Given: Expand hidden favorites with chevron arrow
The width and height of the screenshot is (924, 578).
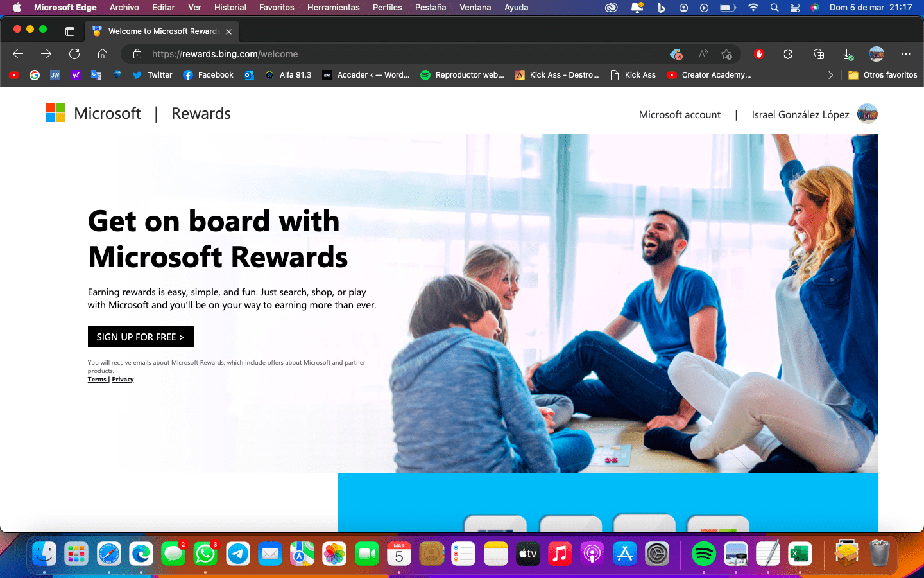Looking at the screenshot, I should pos(830,75).
